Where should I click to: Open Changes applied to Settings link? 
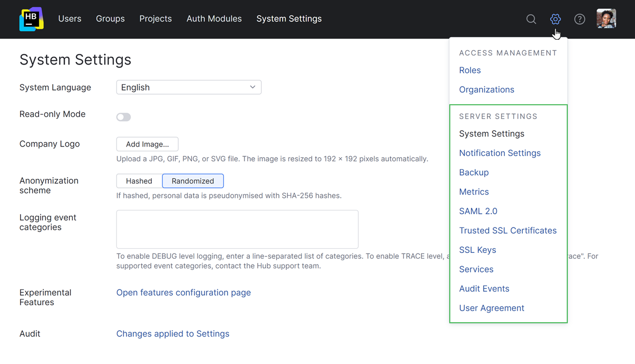click(173, 334)
